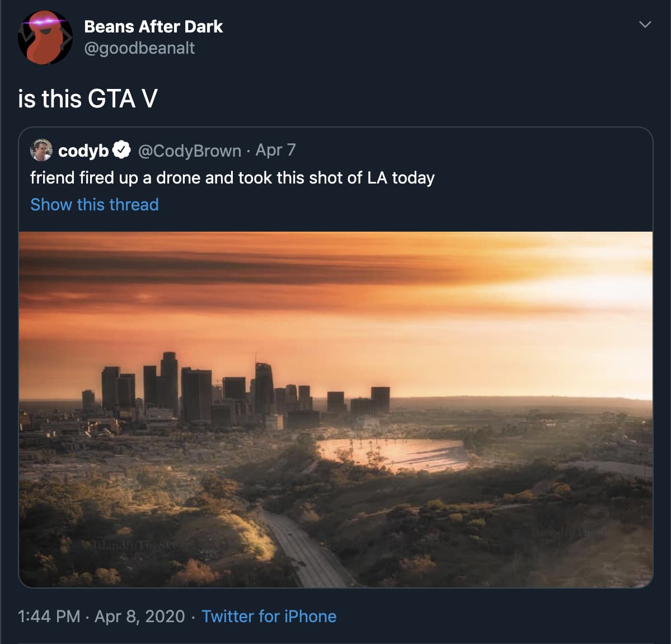The image size is (671, 644).
Task: Open the @CodyBrown handle
Action: 189,149
